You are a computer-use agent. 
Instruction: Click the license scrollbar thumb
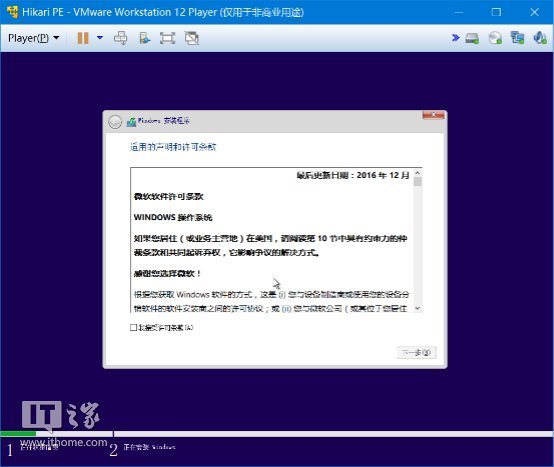click(418, 181)
